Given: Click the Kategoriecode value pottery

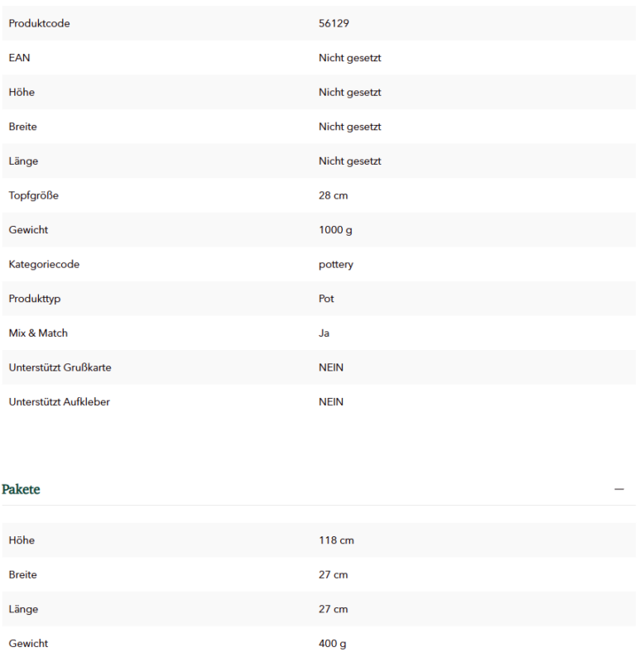Looking at the screenshot, I should point(336,264).
